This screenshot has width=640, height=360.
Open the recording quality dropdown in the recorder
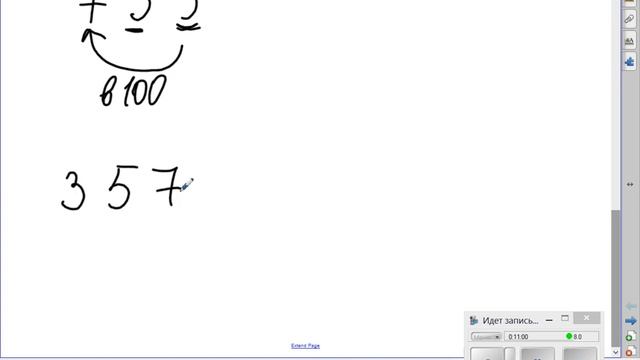486,337
